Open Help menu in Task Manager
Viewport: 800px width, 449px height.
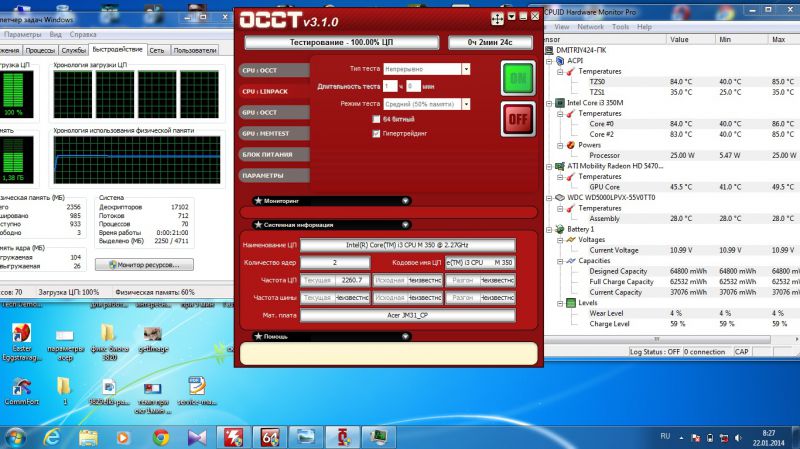83,34
